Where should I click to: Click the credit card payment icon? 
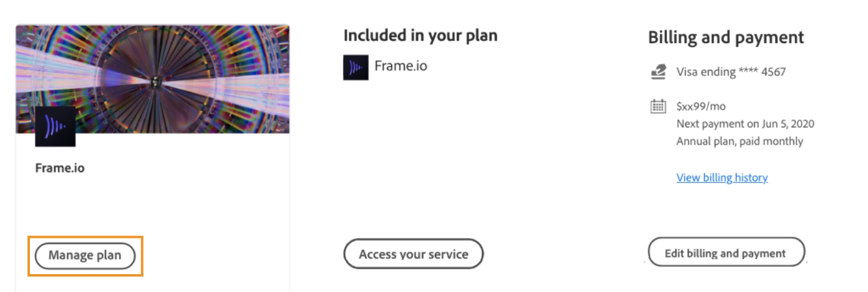coord(658,72)
